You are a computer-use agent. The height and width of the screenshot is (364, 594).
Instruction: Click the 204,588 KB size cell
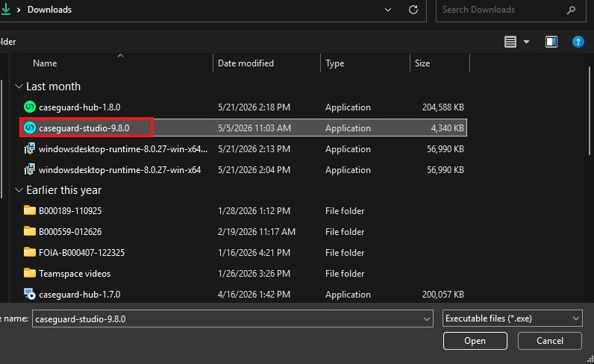tap(443, 107)
